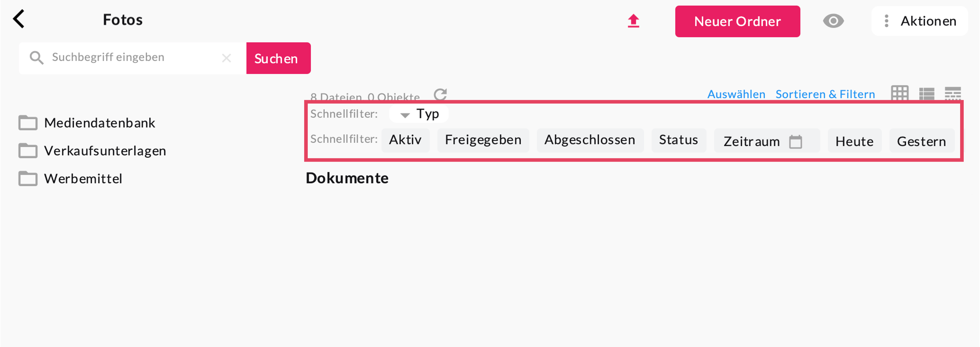
Task: Open the Mediendatenbank folder
Action: 99,123
